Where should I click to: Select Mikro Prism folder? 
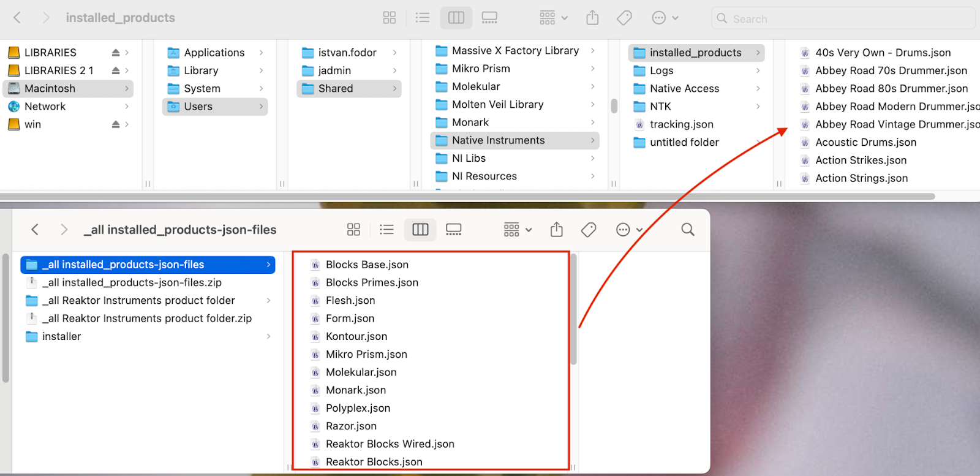514,69
